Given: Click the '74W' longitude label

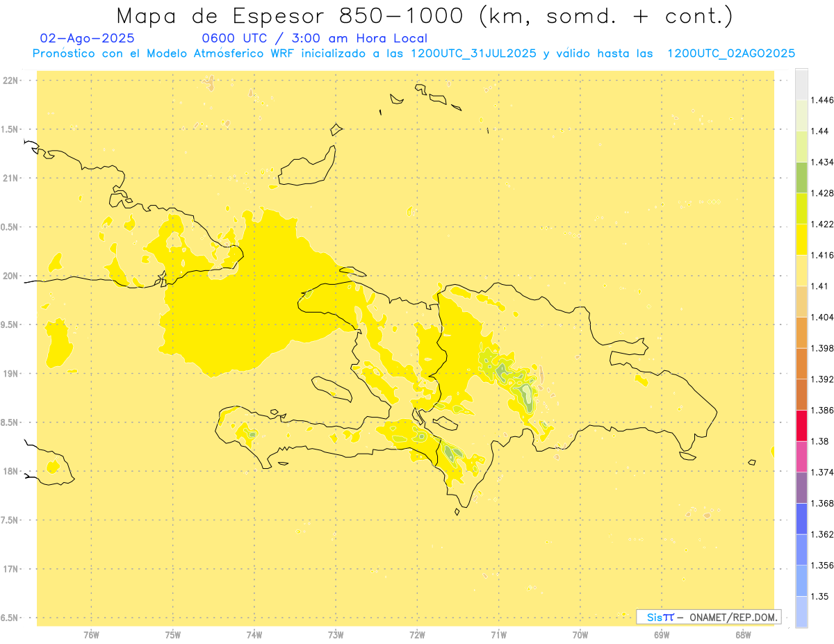Looking at the screenshot, I should point(254,635).
